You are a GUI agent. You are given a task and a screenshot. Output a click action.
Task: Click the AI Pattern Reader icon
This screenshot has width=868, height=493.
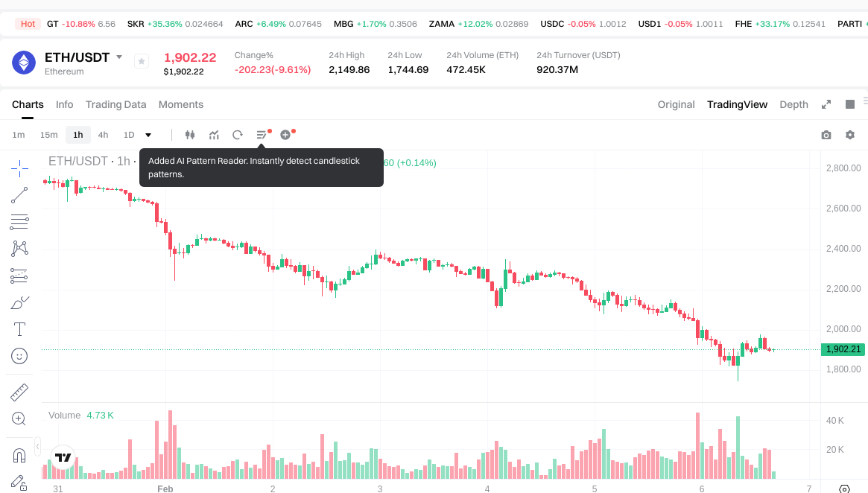pyautogui.click(x=262, y=135)
